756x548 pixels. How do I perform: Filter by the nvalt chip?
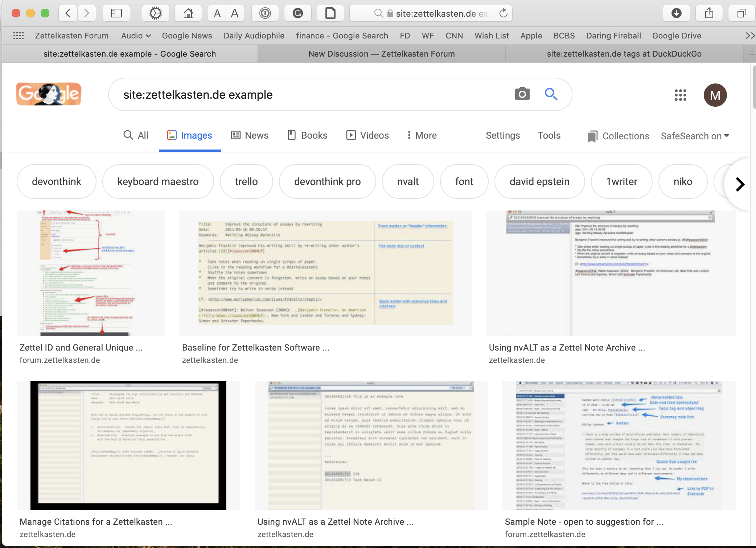[408, 181]
